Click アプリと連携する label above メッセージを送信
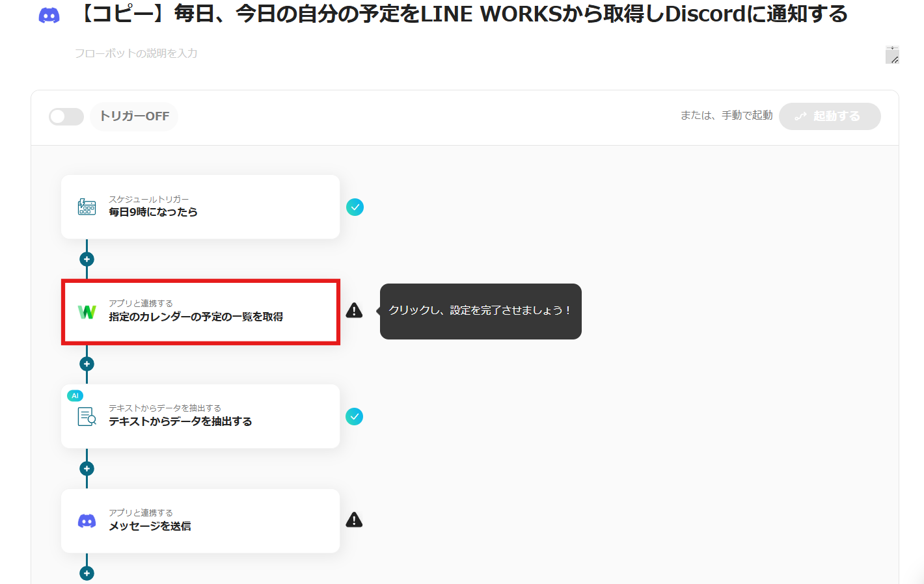This screenshot has height=584, width=924. point(141,512)
